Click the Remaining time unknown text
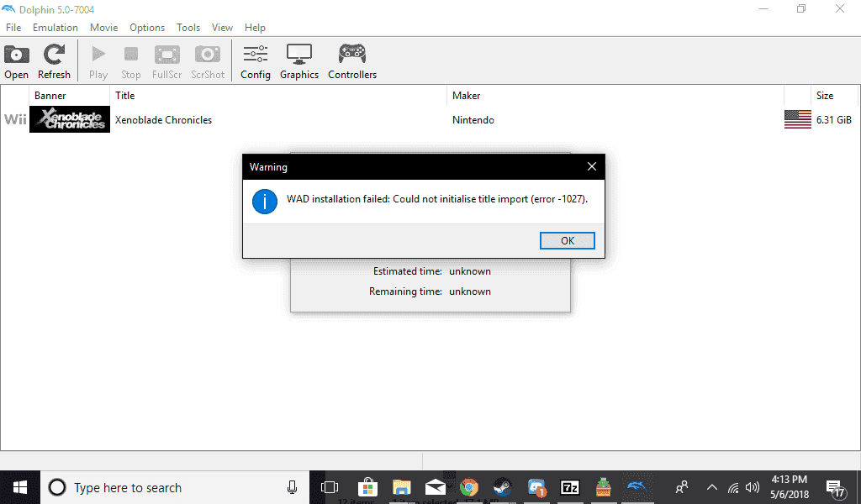 (x=430, y=291)
